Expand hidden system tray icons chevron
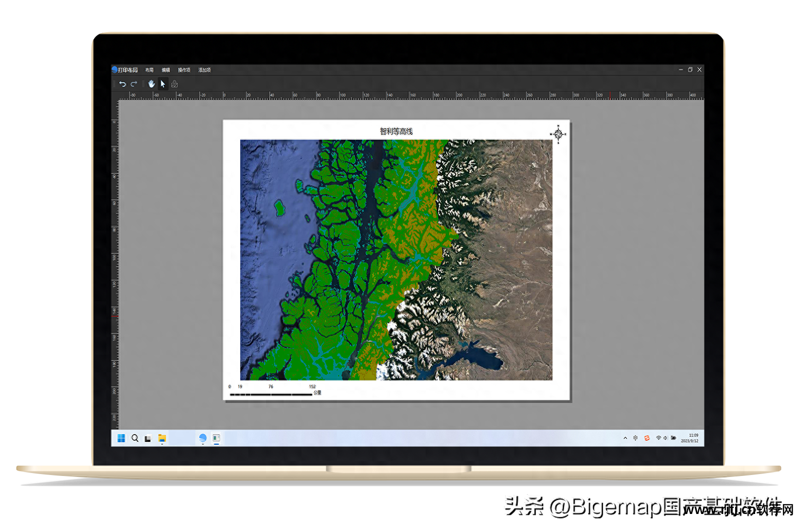 coord(625,438)
